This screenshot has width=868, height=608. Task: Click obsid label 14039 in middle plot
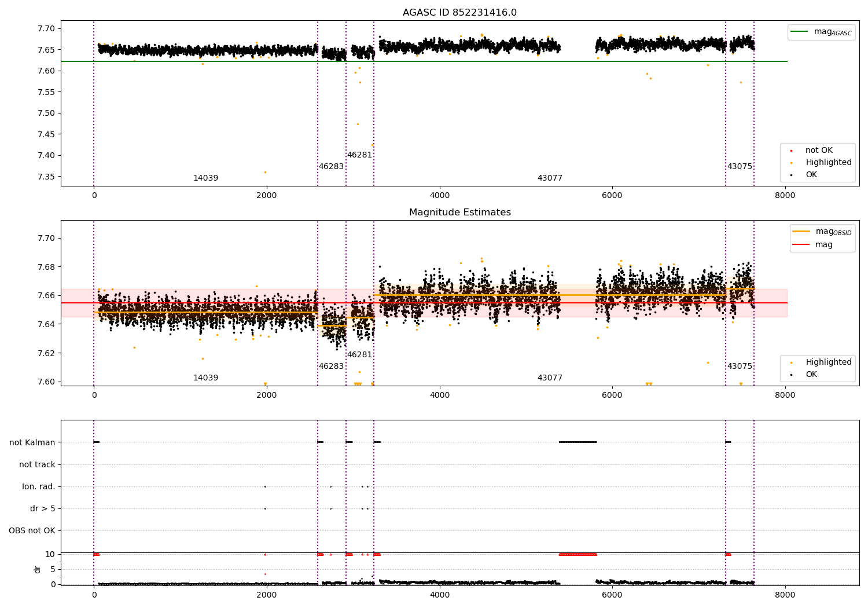tap(205, 378)
